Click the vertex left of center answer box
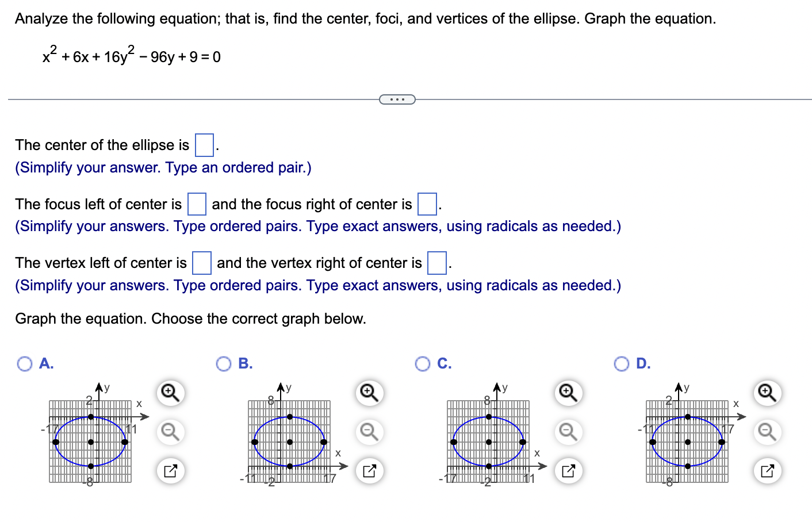Screen dimensions: 812x522 [x=201, y=263]
